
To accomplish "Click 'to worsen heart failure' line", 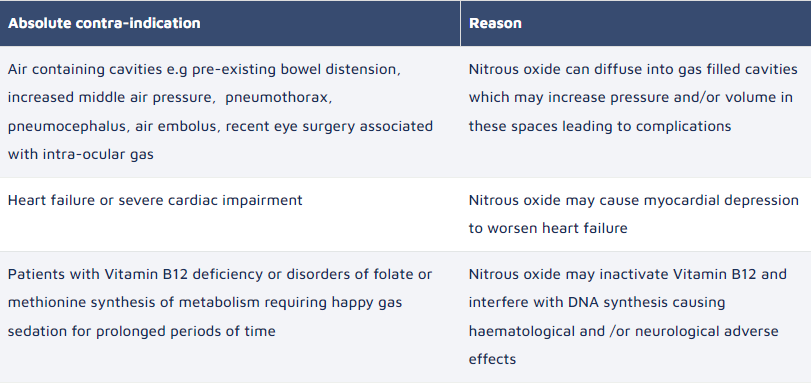I will click(548, 228).
